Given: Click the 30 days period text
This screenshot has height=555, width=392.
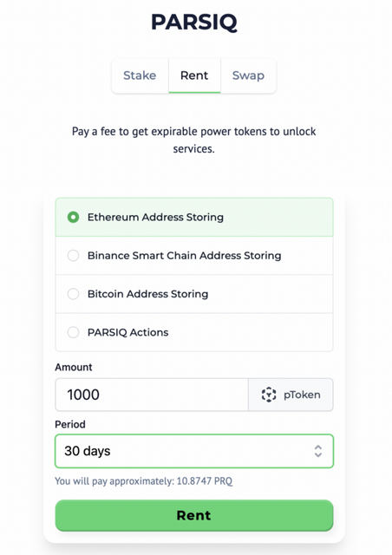Looking at the screenshot, I should (x=88, y=451).
